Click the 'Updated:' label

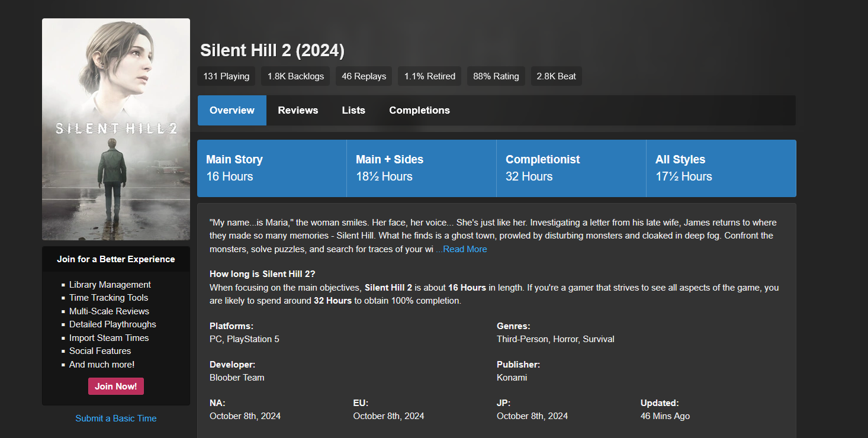[x=660, y=403]
